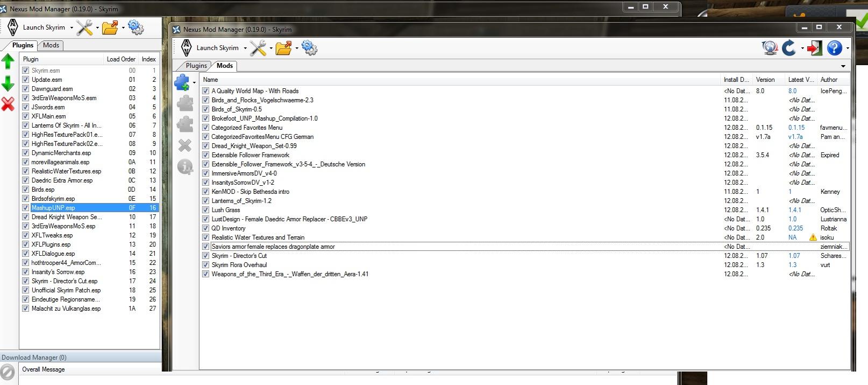
Task: Open the help question mark icon
Action: click(834, 48)
